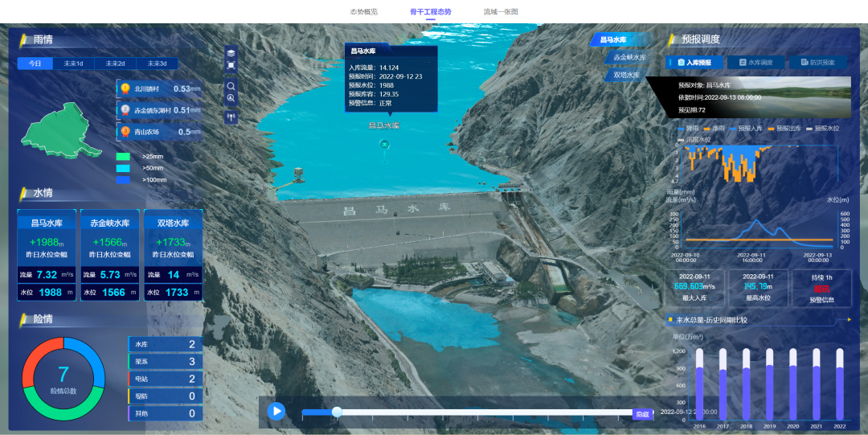Click the 水库调度 button
Viewport: 868px width, 435px height.
point(756,62)
